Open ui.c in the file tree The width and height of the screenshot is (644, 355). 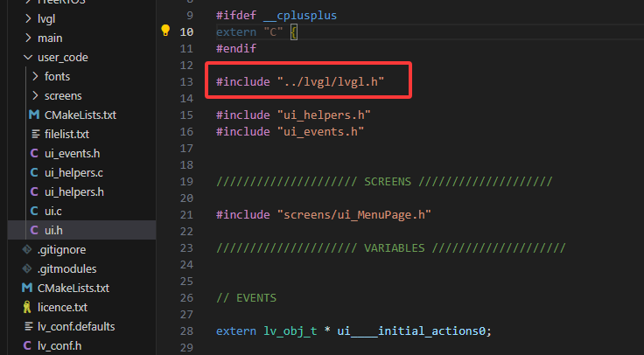tap(54, 211)
